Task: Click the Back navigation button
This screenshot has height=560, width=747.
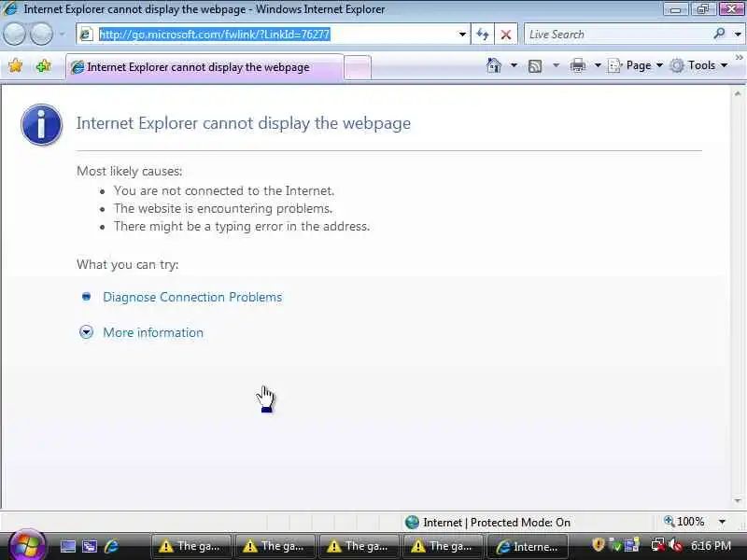Action: 14,34
